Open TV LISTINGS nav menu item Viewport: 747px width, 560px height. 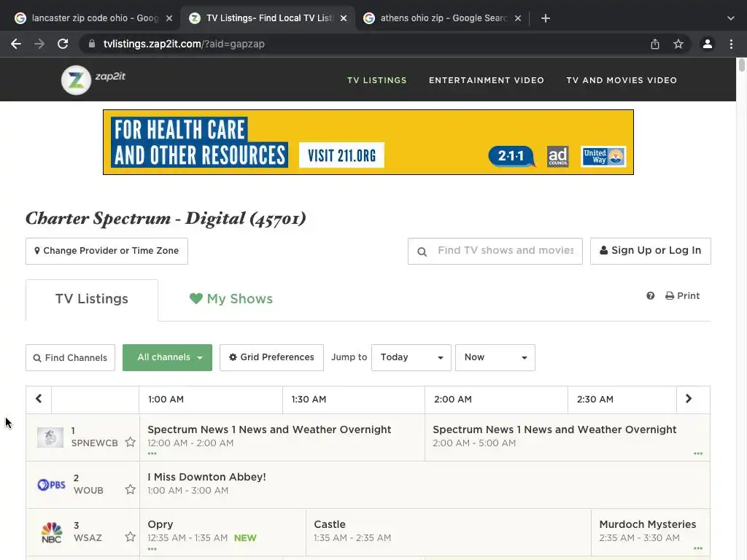tap(377, 80)
